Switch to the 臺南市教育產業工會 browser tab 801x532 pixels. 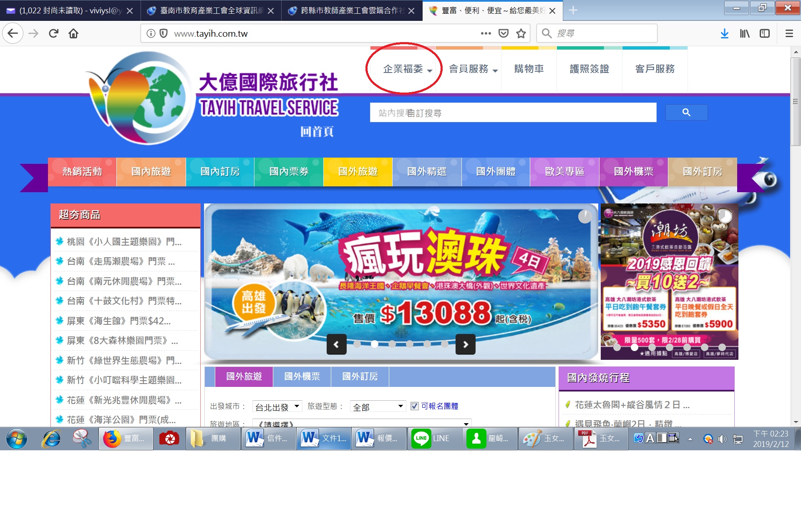(x=211, y=10)
